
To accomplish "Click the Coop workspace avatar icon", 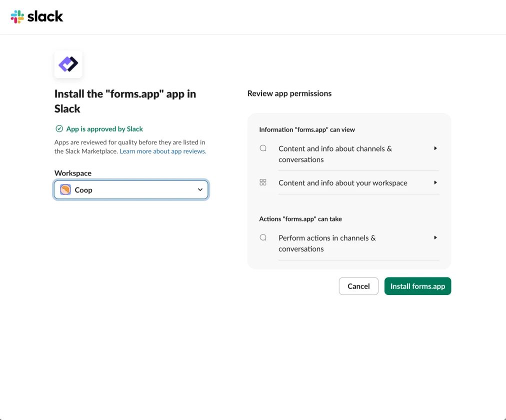I will [x=65, y=190].
